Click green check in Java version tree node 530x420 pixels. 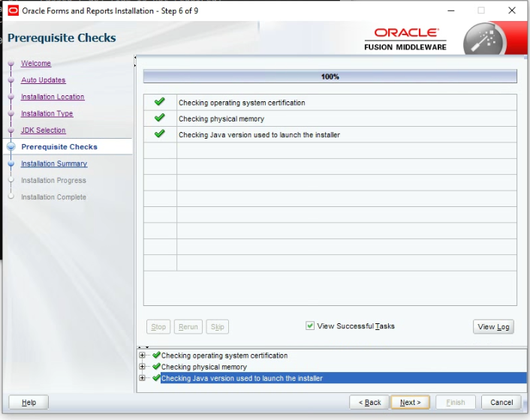tap(156, 378)
